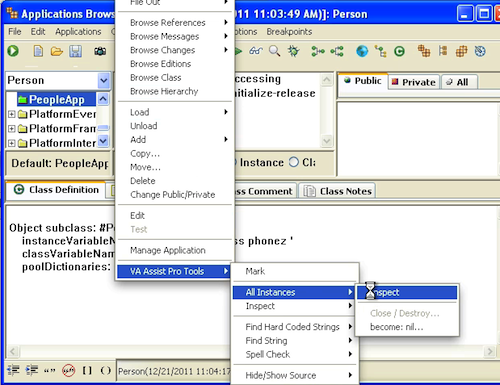
Task: Click Browse Hierarchy in the context menu
Action: pos(164,91)
